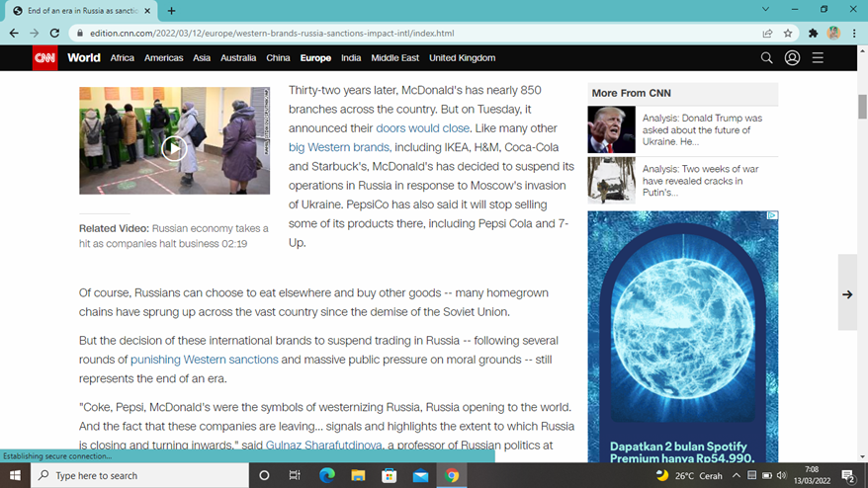The height and width of the screenshot is (488, 868).
Task: Click the soldier in snow article thumbnail
Action: tap(611, 181)
